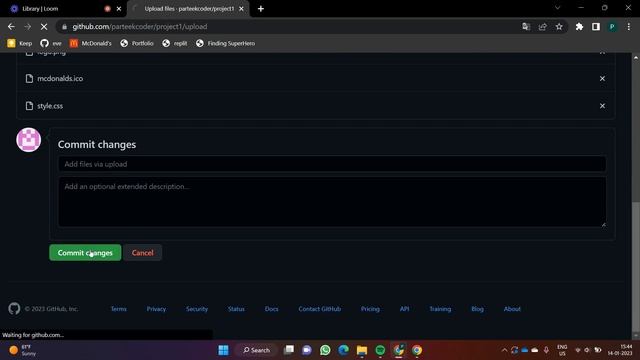640x360 pixels.
Task: Open the weather widget showing Sunny
Action: [x=23, y=350]
